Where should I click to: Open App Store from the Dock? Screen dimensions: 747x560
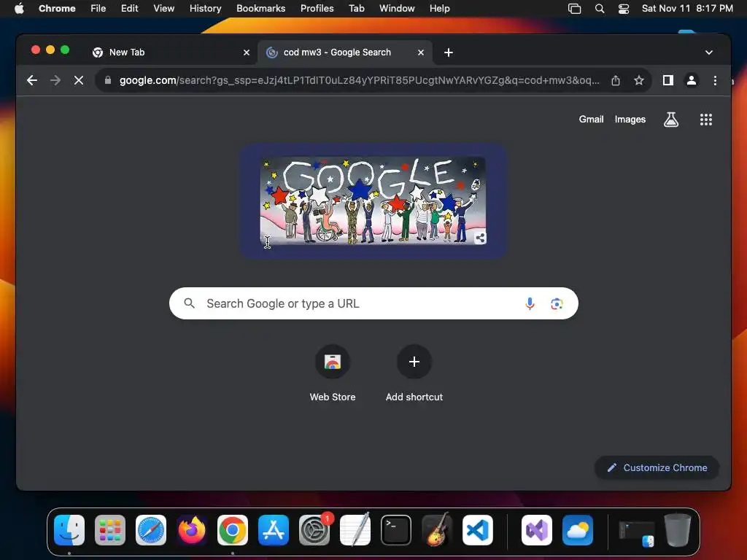274,530
